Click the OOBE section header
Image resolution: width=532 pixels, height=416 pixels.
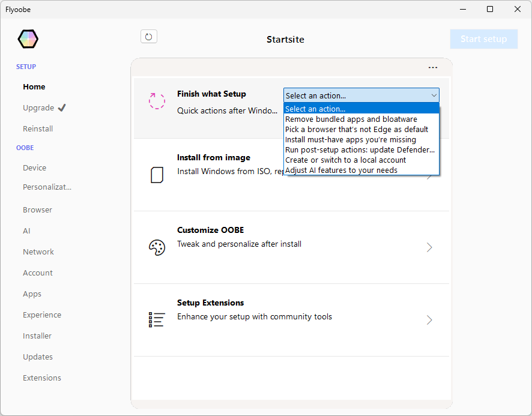(25, 148)
